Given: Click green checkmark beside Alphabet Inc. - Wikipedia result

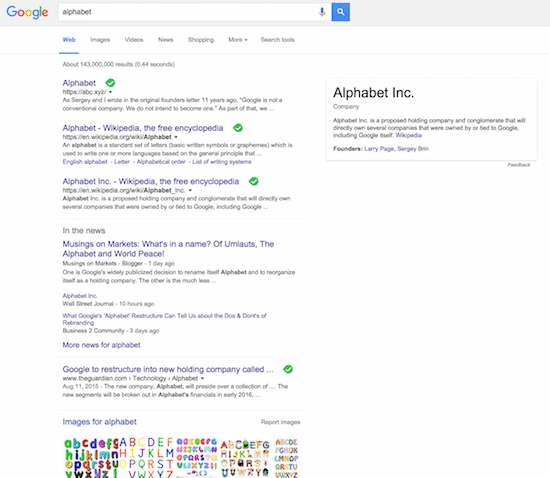Looking at the screenshot, I should pyautogui.click(x=254, y=181).
